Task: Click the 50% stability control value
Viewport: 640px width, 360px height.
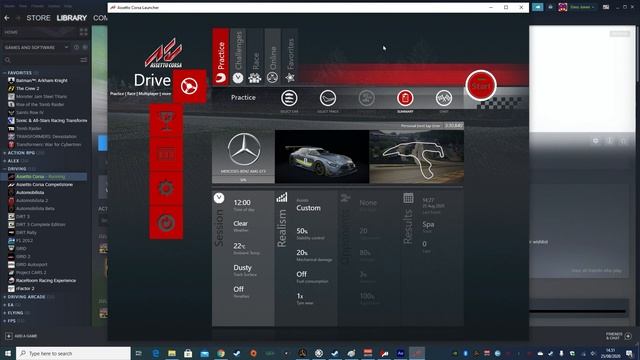Action: (302, 231)
